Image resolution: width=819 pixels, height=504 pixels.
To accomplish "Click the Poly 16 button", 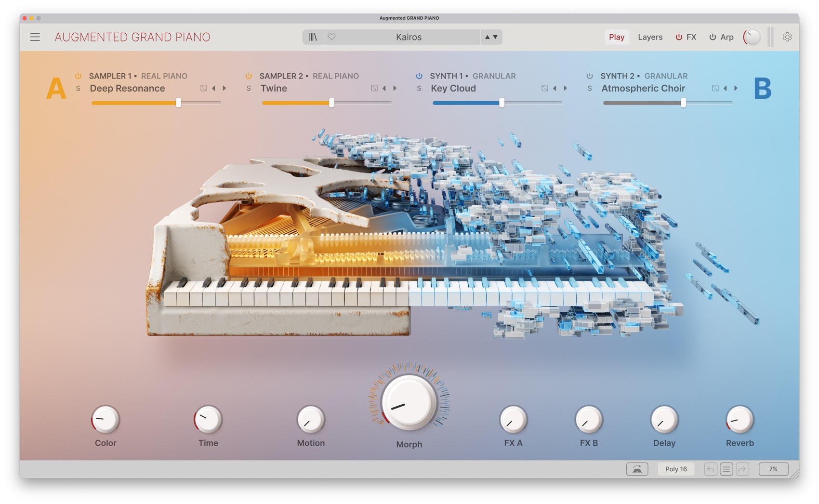I will [x=676, y=469].
